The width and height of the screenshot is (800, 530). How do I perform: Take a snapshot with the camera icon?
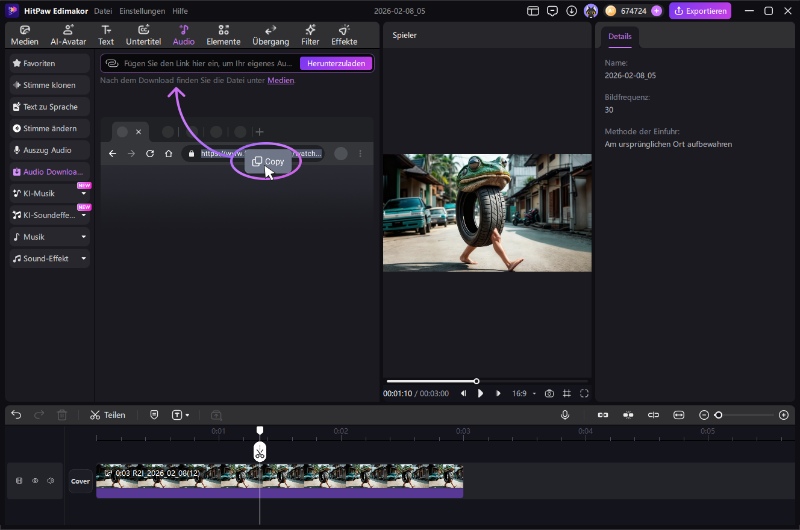click(549, 394)
